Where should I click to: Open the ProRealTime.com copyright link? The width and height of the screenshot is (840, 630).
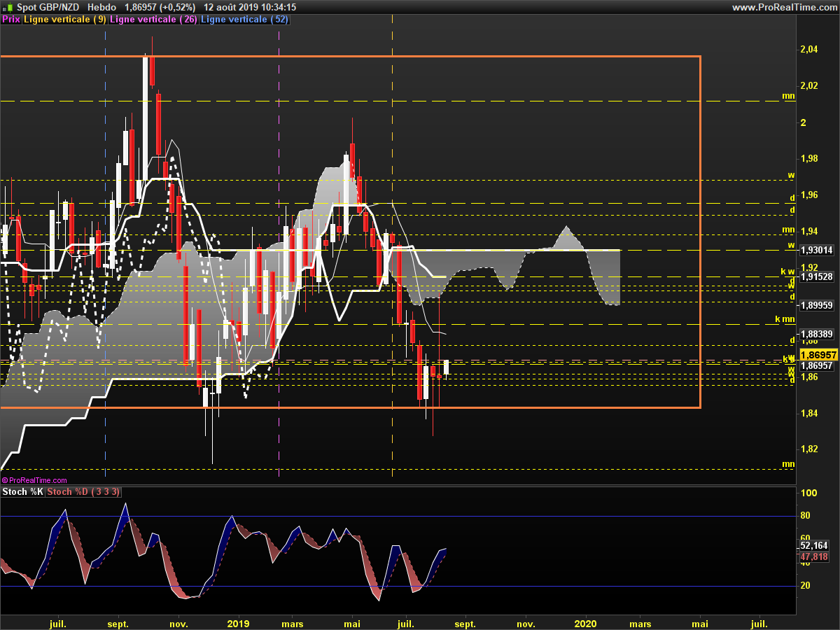pyautogui.click(x=35, y=480)
